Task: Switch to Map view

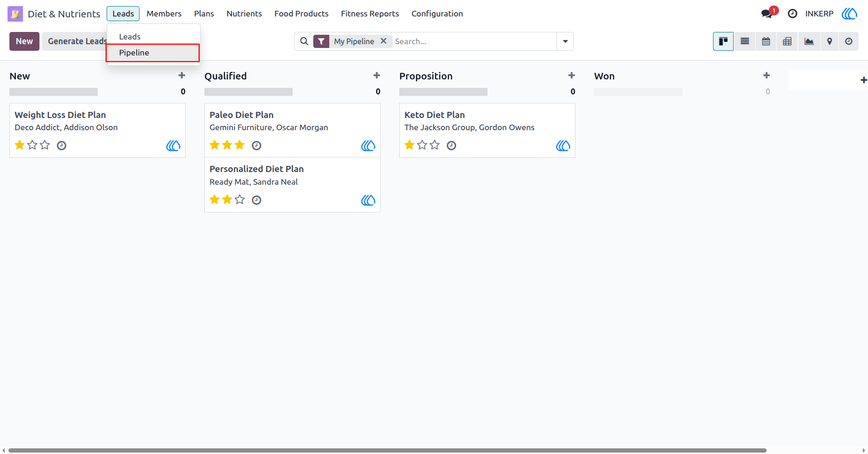Action: tap(829, 41)
